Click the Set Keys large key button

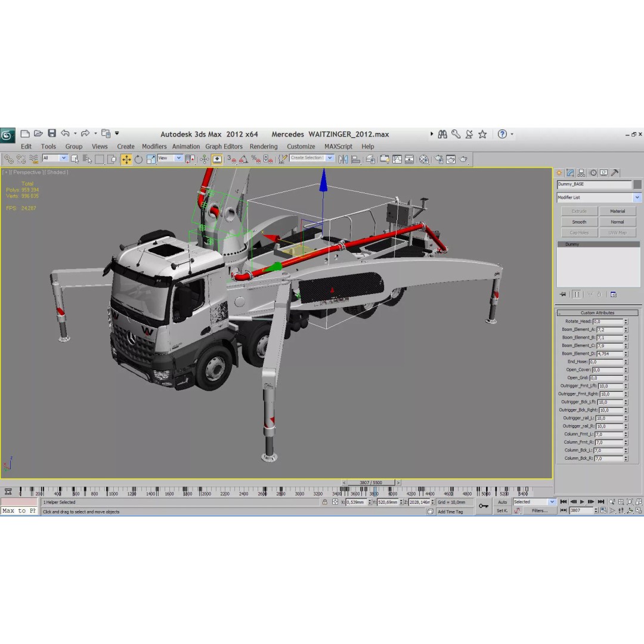point(484,506)
